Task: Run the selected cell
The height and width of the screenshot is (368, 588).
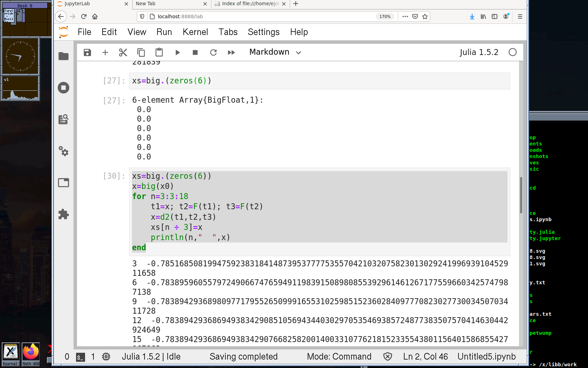Action: [x=177, y=53]
